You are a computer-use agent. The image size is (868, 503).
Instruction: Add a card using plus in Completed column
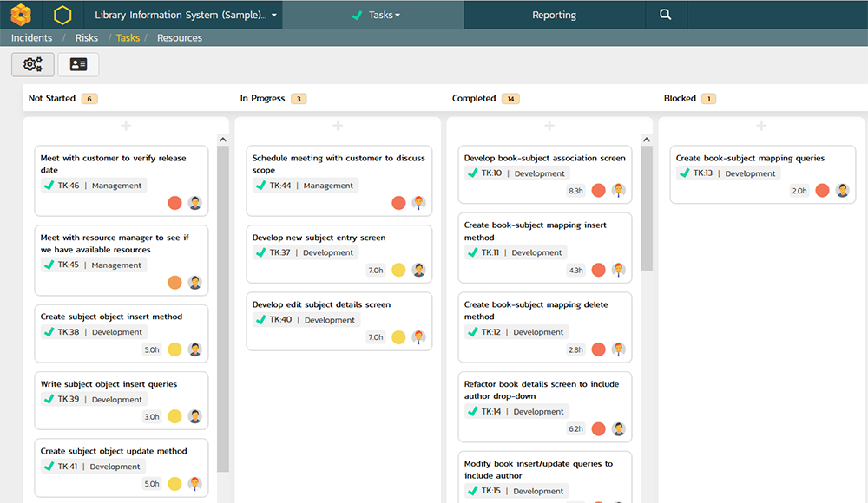pos(549,127)
